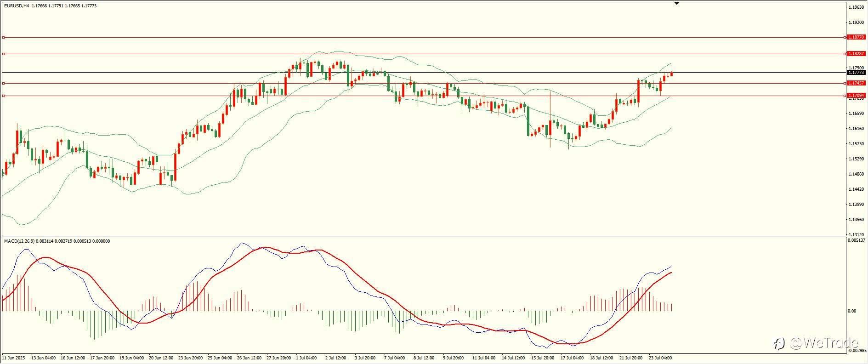Click the 13 Jun 04:00 time label

click(44, 358)
